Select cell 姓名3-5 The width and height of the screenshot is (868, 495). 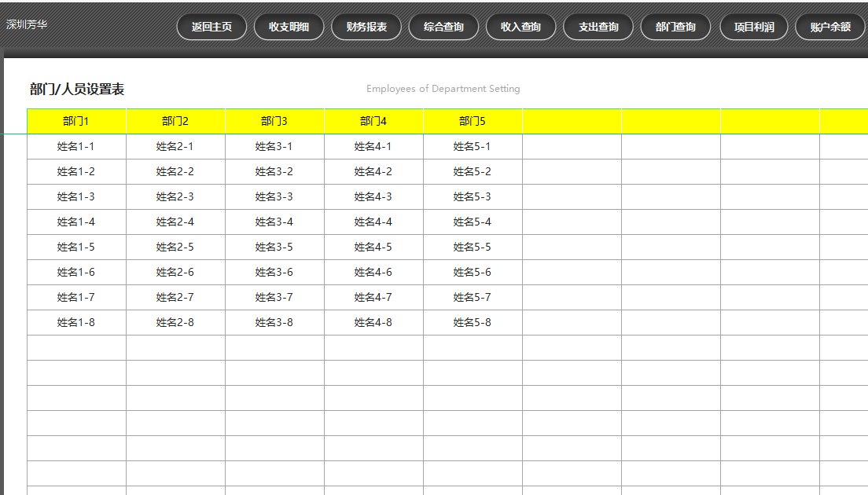click(274, 247)
